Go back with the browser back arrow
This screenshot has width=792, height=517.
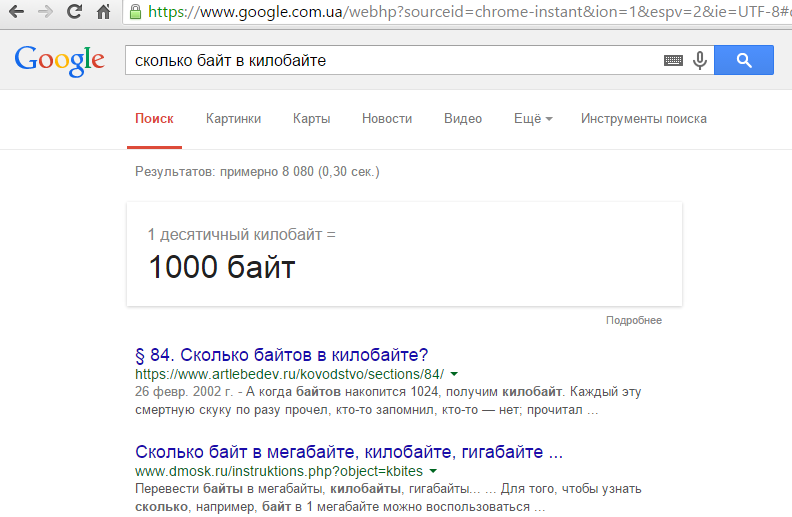[16, 12]
